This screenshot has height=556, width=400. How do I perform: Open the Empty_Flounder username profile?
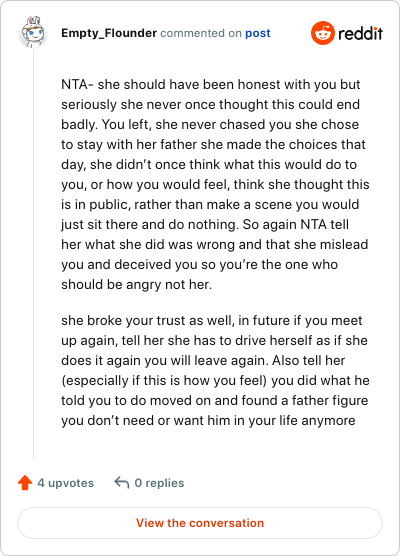click(x=109, y=33)
